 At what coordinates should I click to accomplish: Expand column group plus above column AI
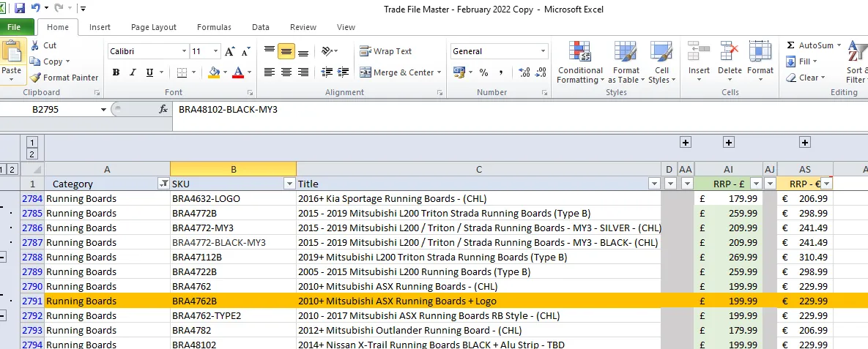(729, 143)
